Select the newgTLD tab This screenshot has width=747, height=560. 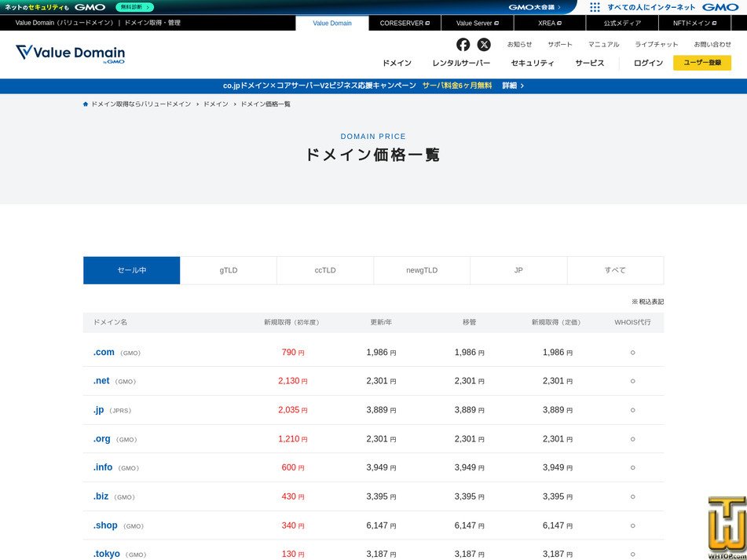click(422, 270)
